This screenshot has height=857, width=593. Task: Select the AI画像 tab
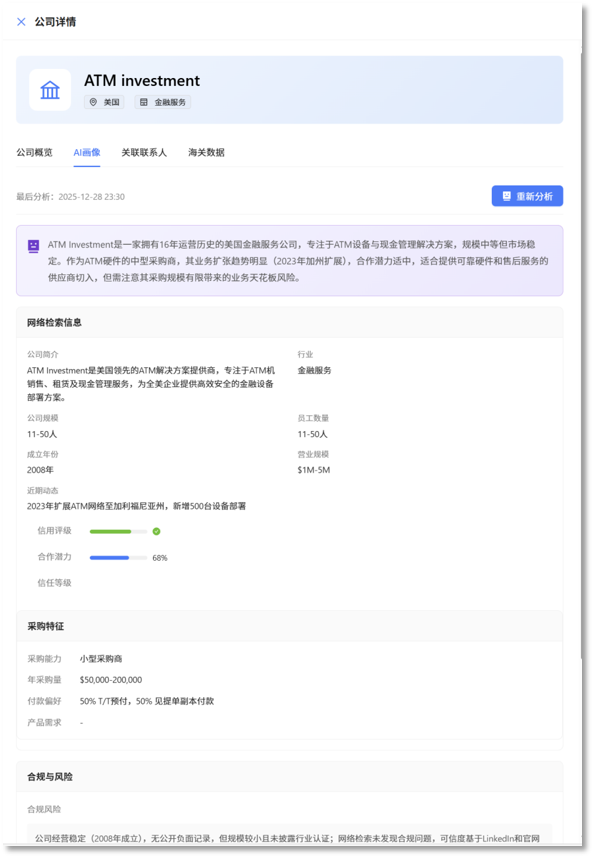[x=87, y=152]
